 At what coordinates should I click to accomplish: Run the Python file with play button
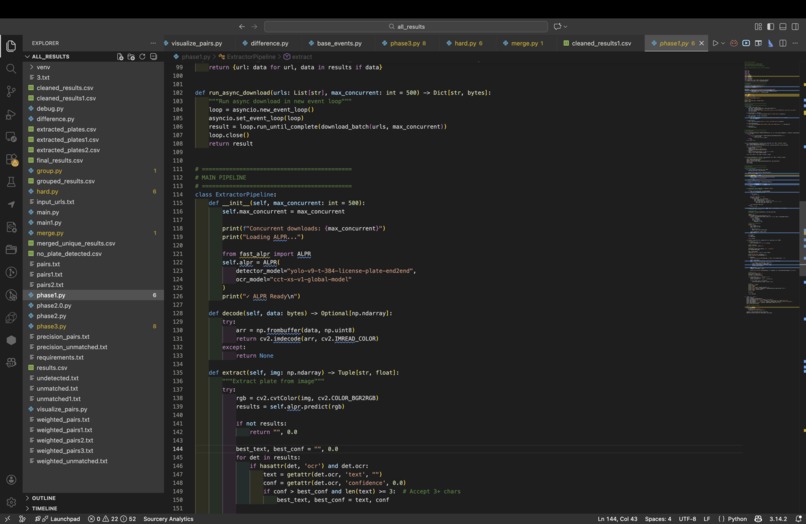click(715, 43)
